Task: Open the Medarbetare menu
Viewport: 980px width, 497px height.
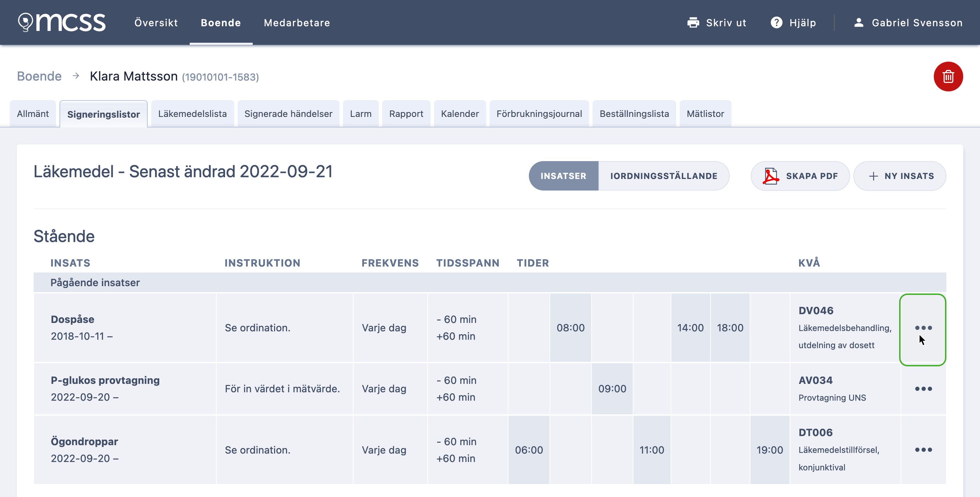Action: point(297,23)
